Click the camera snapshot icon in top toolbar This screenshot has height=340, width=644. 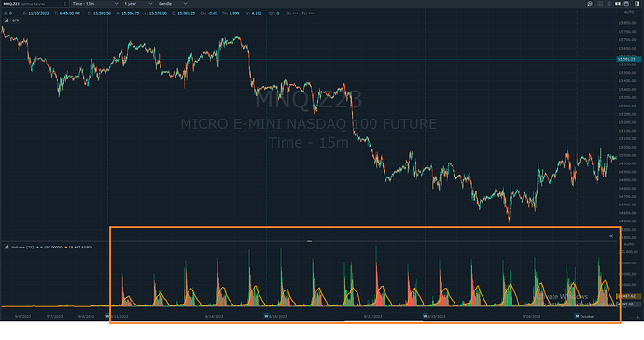[618, 4]
